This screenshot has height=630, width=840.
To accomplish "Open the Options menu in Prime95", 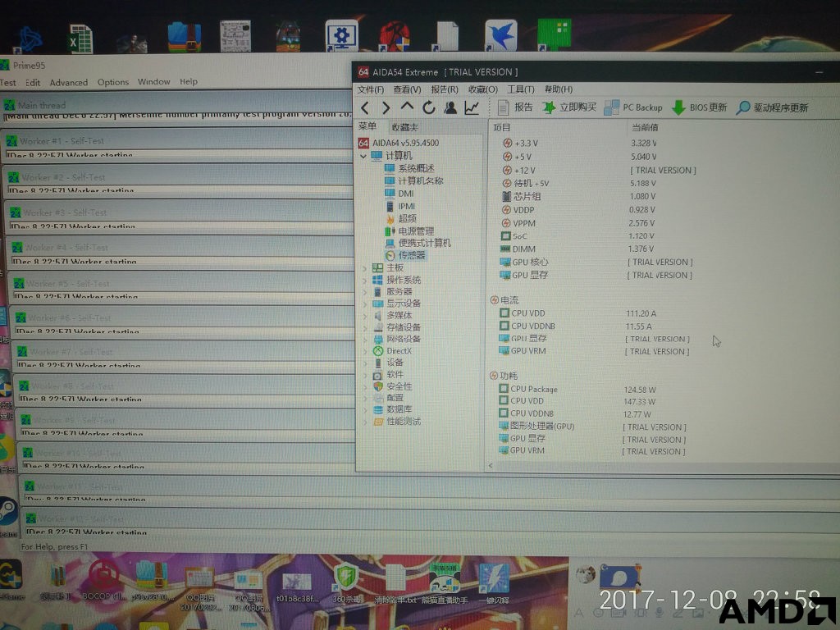I will pyautogui.click(x=113, y=82).
